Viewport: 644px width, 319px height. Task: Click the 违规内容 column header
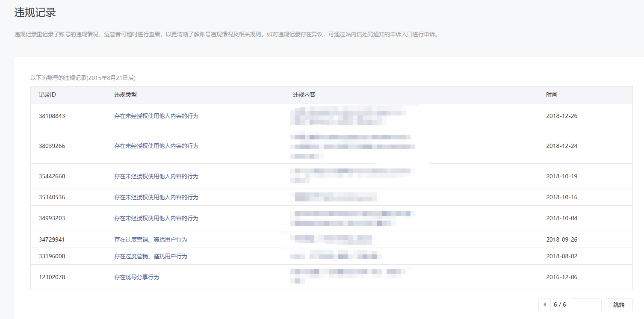pos(304,95)
